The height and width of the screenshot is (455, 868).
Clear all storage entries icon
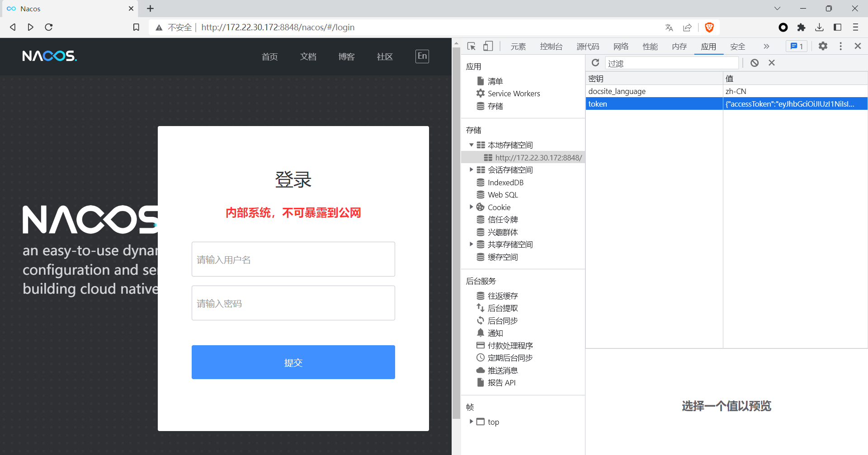click(755, 63)
